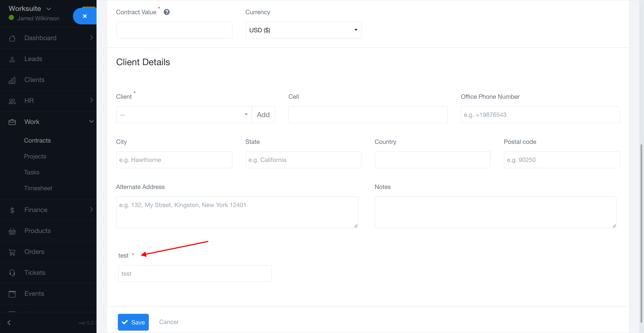This screenshot has width=644, height=333.
Task: Click the Contract Value help question icon
Action: pyautogui.click(x=166, y=12)
